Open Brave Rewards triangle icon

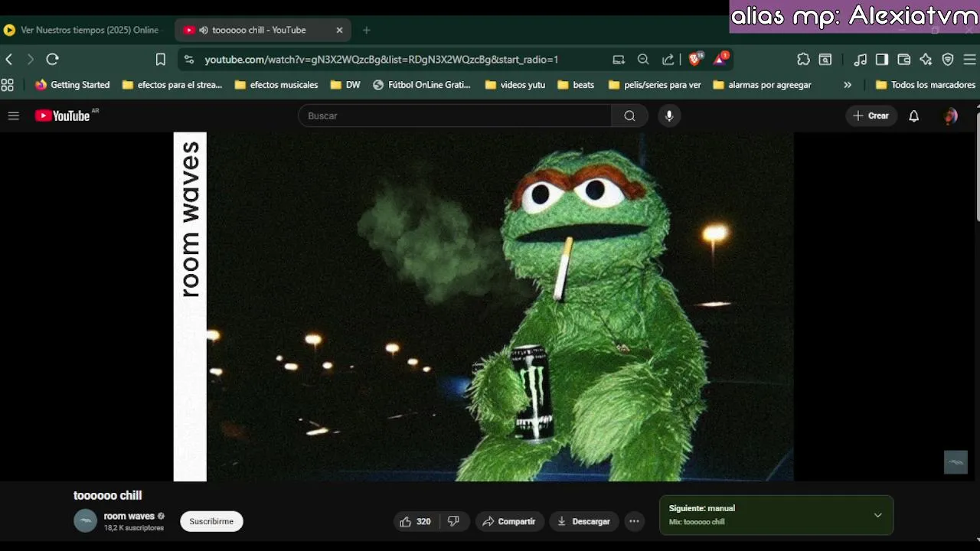(721, 59)
